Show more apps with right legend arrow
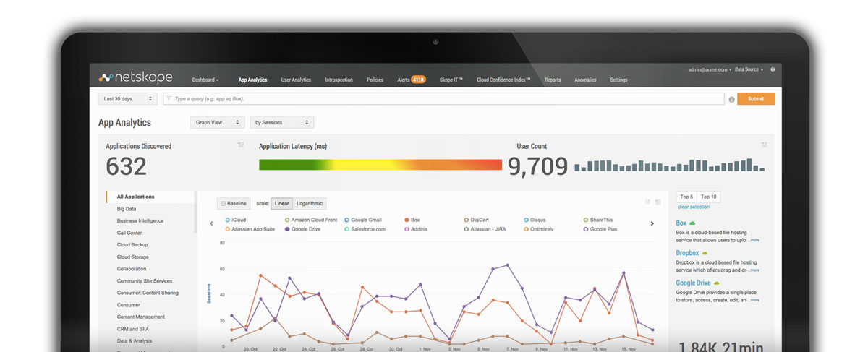Screen dimensions: 868x352 coord(652,224)
